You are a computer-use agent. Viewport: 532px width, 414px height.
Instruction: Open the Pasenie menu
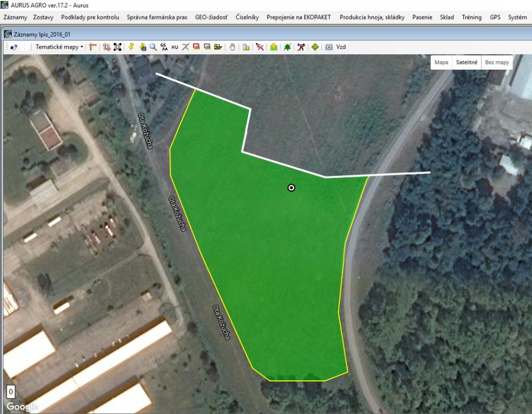point(423,18)
